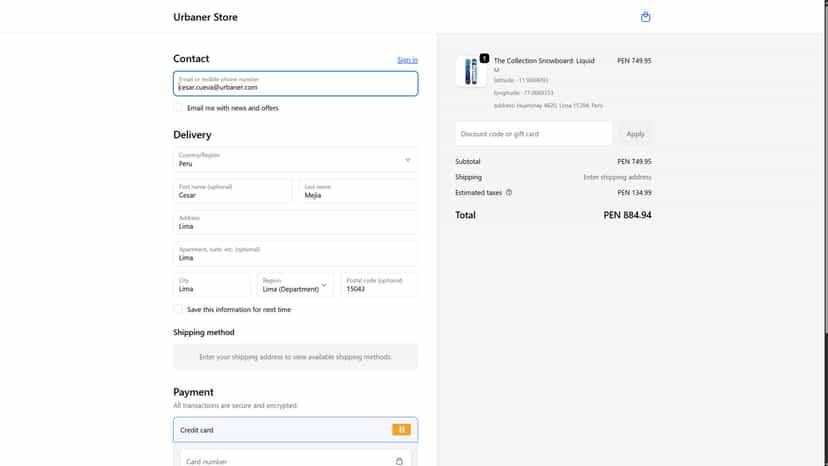
Task: Click the Sign in link
Action: (x=407, y=60)
